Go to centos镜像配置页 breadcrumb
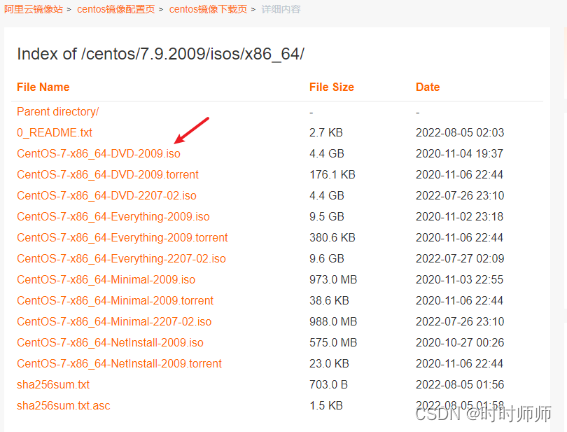The height and width of the screenshot is (432, 567). (116, 9)
